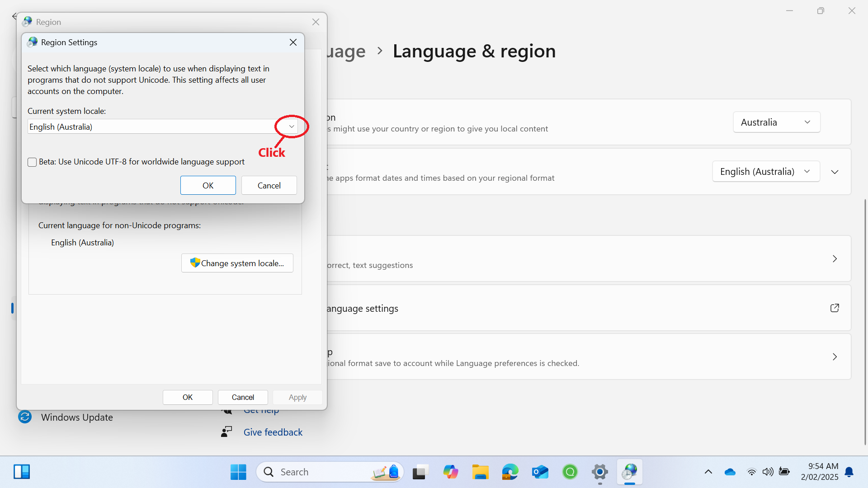Launch Microsoft Edge from taskbar
The width and height of the screenshot is (868, 488).
510,472
